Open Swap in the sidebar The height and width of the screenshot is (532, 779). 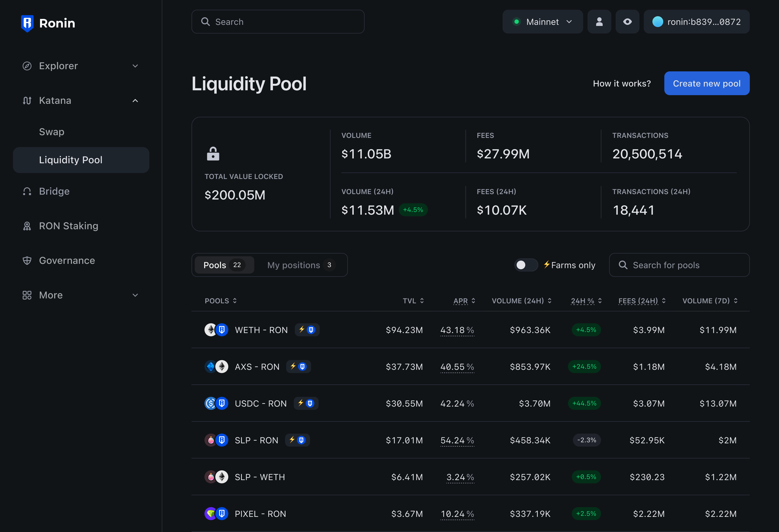point(52,132)
